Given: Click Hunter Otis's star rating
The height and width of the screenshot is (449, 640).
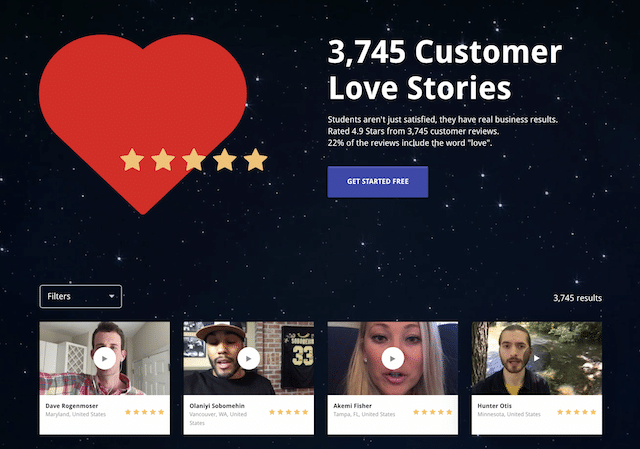Looking at the screenshot, I should tap(577, 412).
